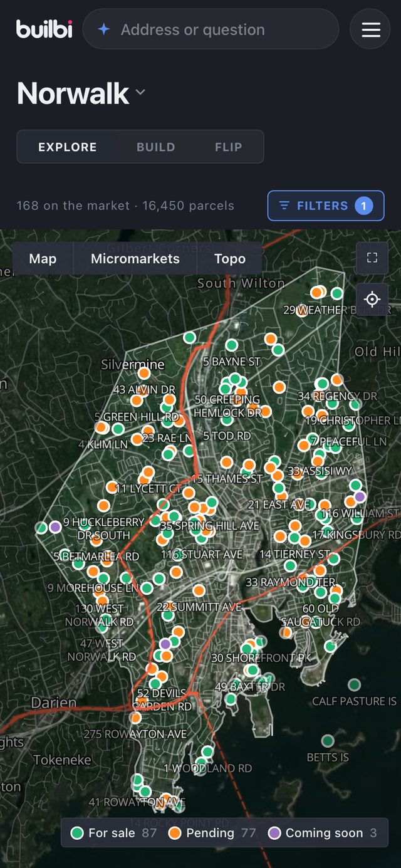
Task: Select the Calf Pasture Is green marker
Action: coord(355,684)
